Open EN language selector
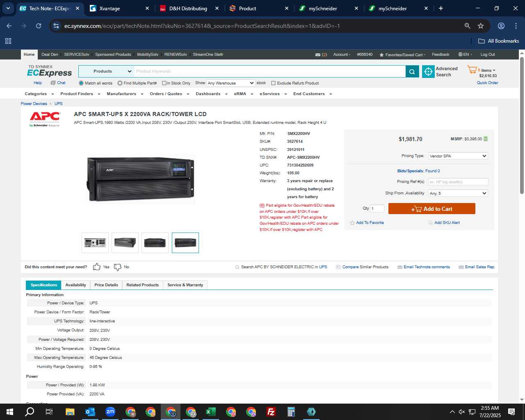Viewport: 525px width, 420px height. (x=465, y=55)
